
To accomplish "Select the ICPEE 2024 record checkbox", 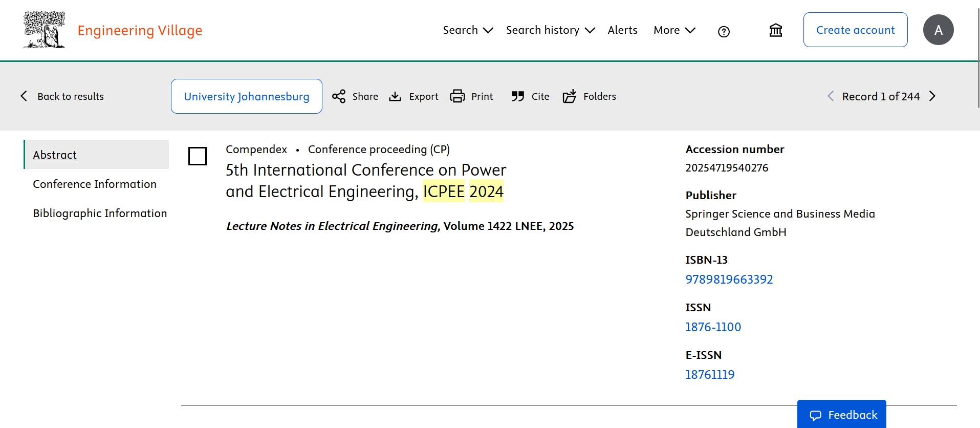I will click(x=198, y=156).
